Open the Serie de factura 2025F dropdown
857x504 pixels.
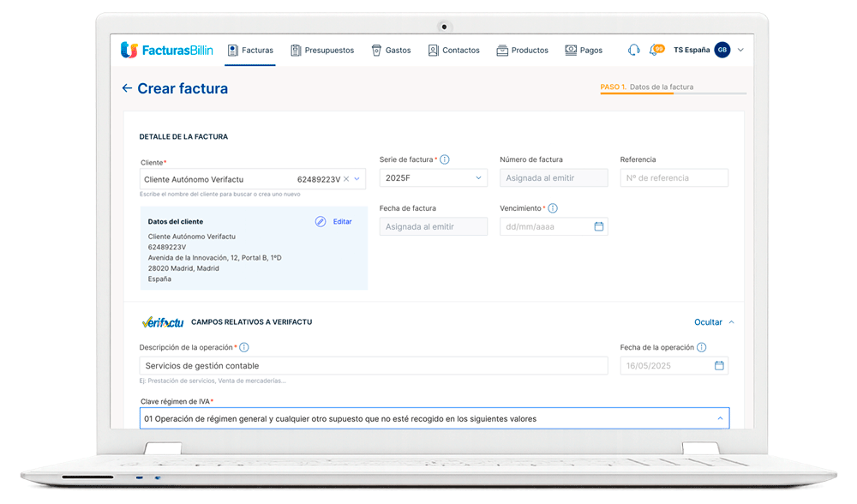click(479, 178)
